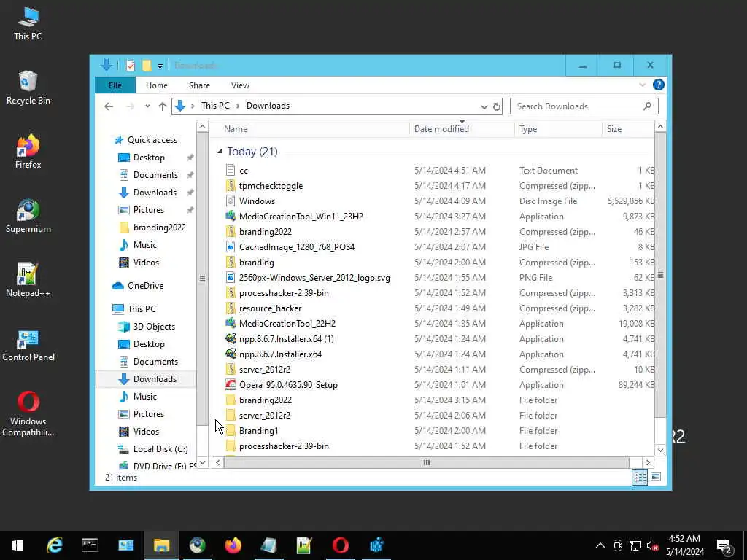Go up one level with Up arrow

point(163,106)
